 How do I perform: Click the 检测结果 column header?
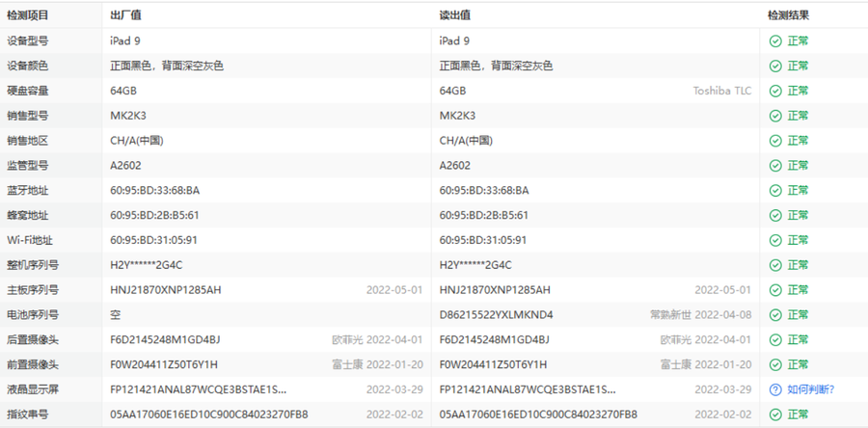(x=788, y=15)
